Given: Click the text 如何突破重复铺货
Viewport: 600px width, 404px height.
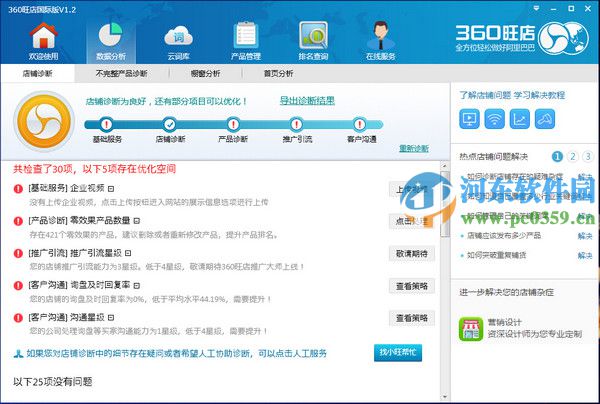Looking at the screenshot, I should coord(496,255).
